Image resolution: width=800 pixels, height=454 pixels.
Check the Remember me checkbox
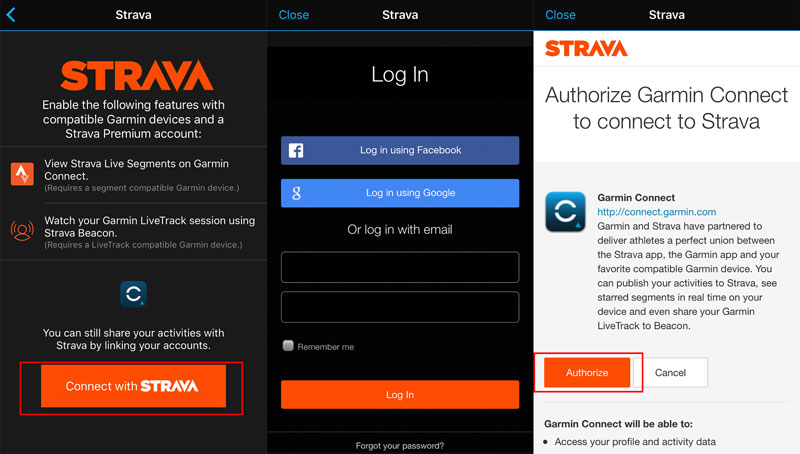click(x=288, y=346)
